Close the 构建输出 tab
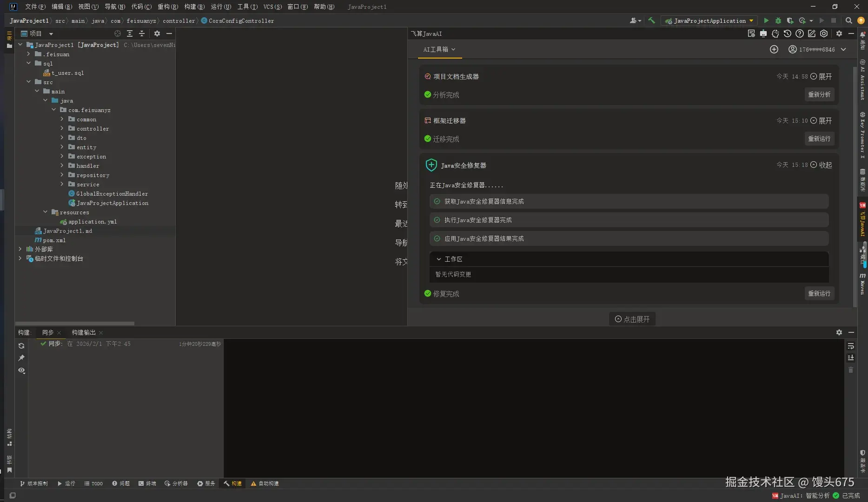 (x=101, y=333)
